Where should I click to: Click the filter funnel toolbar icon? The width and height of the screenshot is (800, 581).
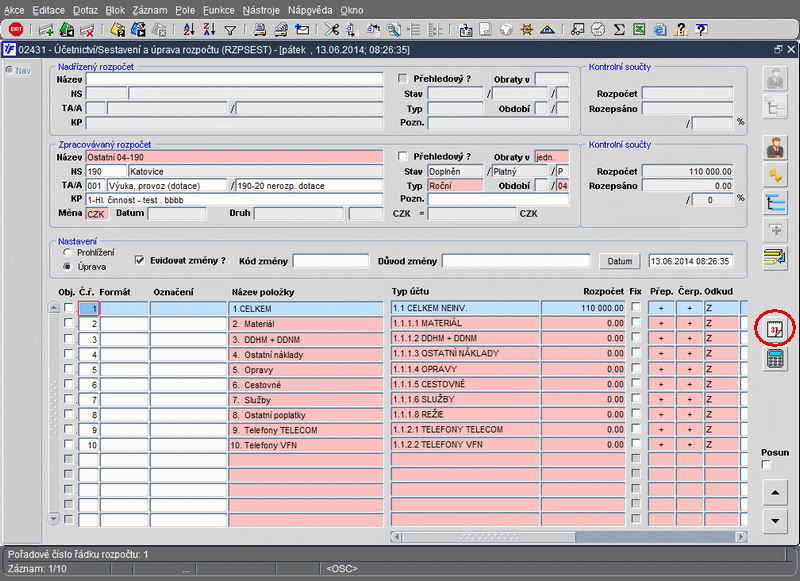[x=230, y=29]
